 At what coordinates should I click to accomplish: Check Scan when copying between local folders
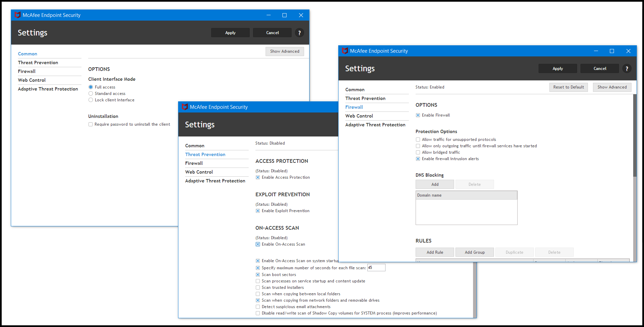point(258,294)
